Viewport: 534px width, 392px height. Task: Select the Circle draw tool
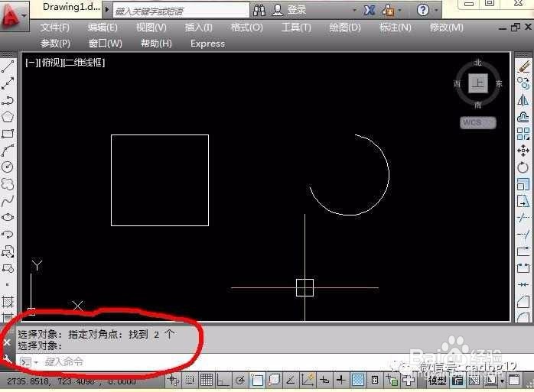[x=8, y=167]
